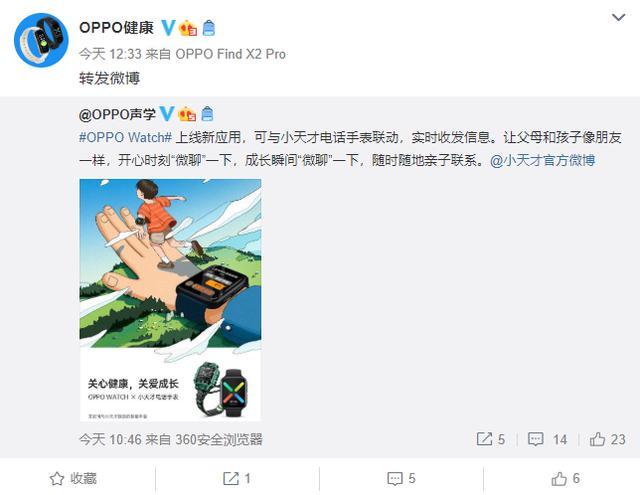Open the OPPO健康 profile avatar
The width and height of the screenshot is (640, 495).
click(41, 40)
